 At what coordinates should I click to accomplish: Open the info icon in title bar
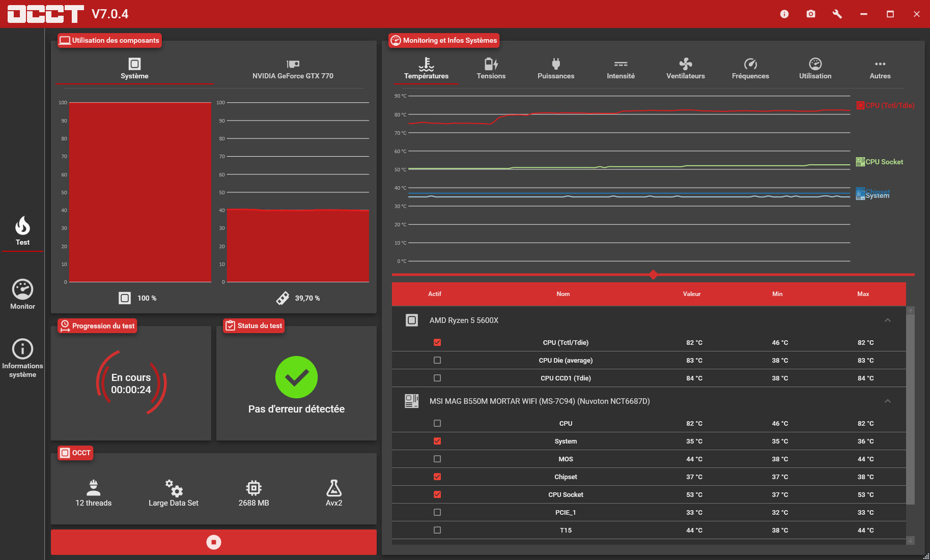click(784, 14)
